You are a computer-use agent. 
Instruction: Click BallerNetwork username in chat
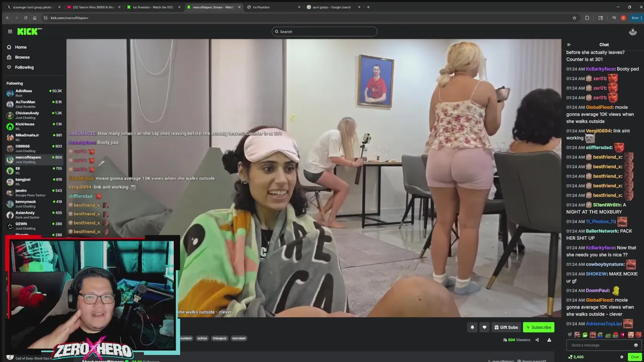602,231
